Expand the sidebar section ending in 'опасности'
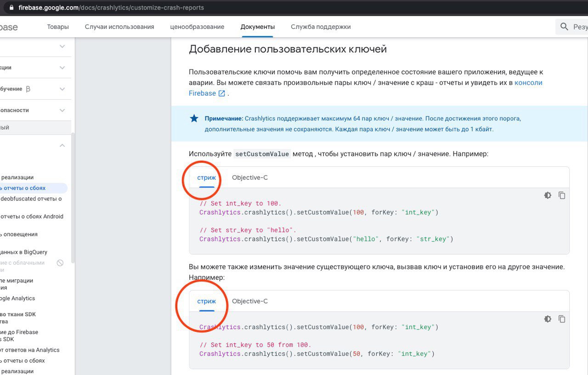The image size is (588, 375). [62, 110]
